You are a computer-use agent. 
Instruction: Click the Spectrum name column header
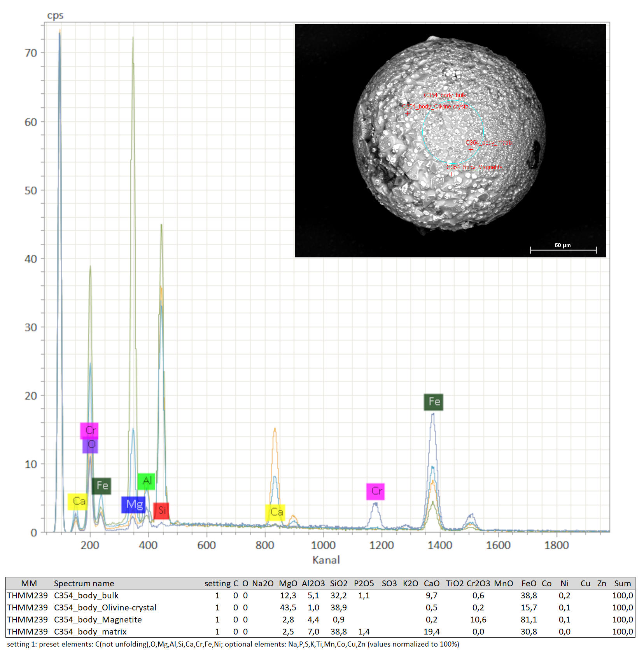(x=84, y=583)
